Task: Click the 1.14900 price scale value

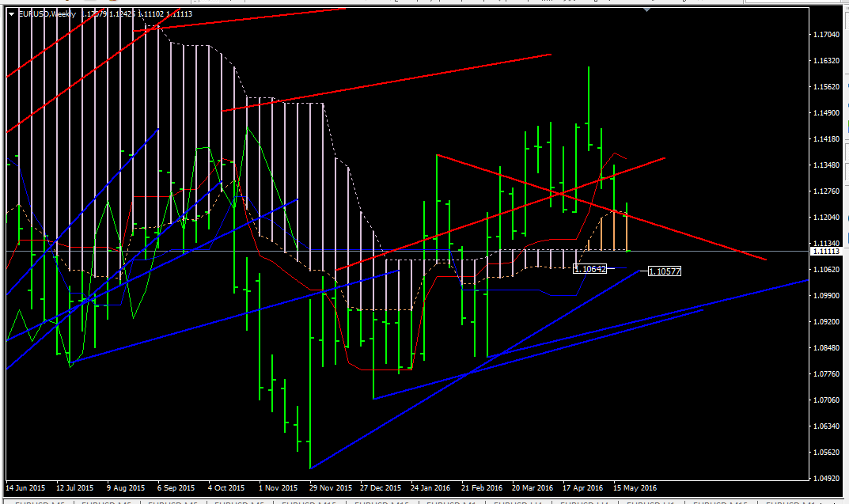Action: 826,113
